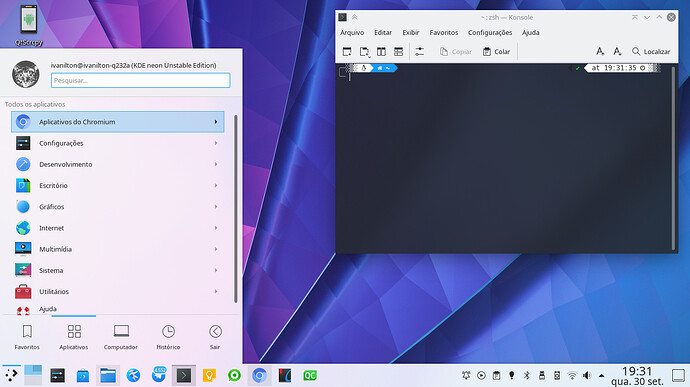
Task: Click the keep-above arrow beside Konsole icon
Action: [354, 17]
